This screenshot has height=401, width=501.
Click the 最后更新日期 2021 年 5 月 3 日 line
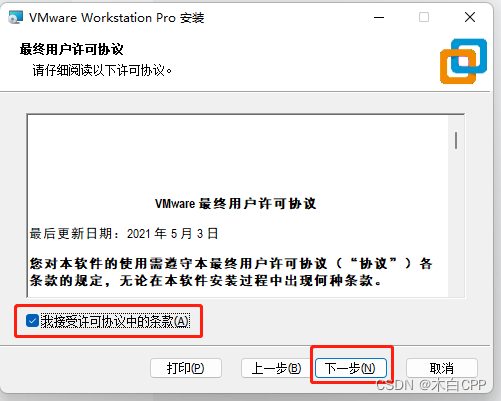point(124,233)
